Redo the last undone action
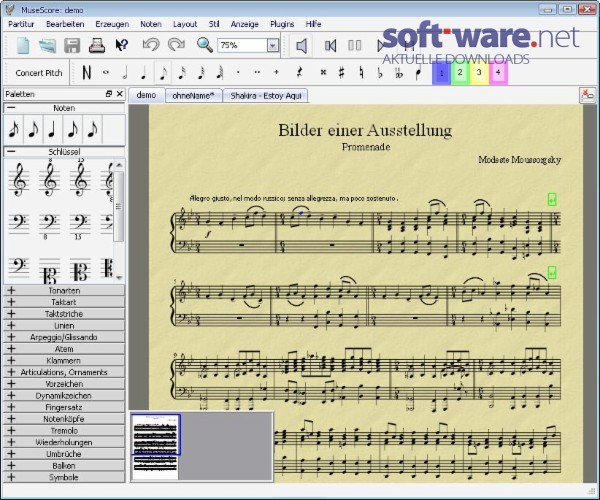Image resolution: width=600 pixels, height=500 pixels. pyautogui.click(x=176, y=45)
